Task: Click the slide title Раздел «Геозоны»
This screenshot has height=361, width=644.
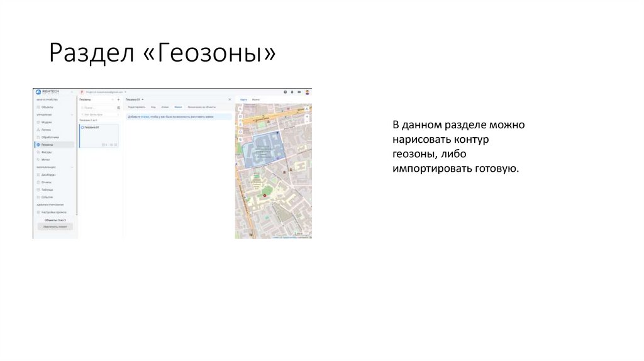Action: pyautogui.click(x=162, y=53)
